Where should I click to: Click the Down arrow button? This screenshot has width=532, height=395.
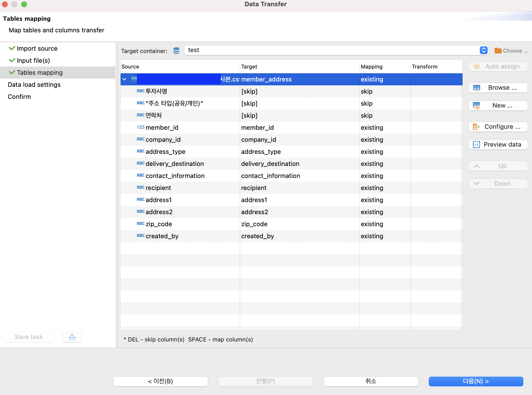498,184
